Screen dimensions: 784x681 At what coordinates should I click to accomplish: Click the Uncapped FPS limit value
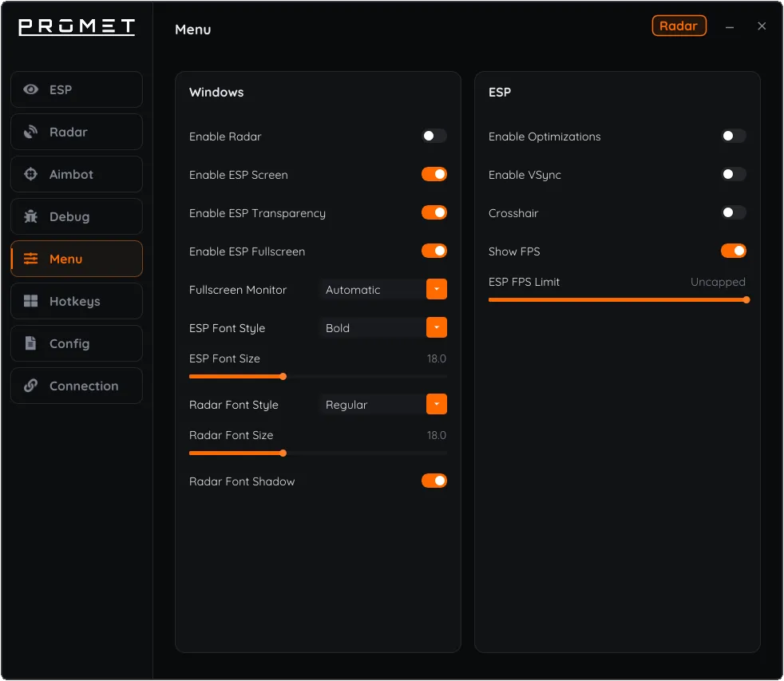tap(718, 282)
